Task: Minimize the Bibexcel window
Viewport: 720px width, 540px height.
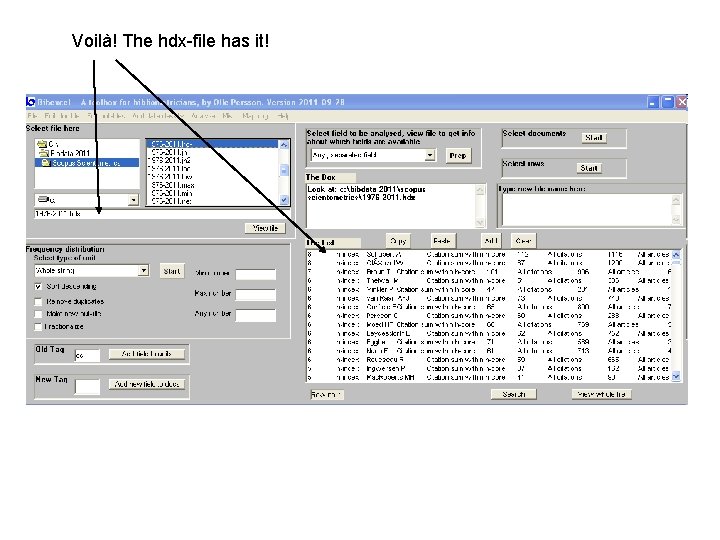Action: point(653,102)
